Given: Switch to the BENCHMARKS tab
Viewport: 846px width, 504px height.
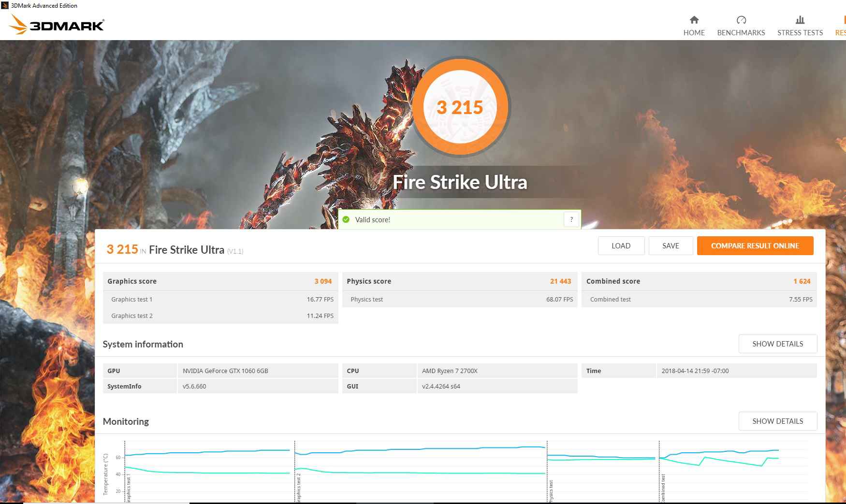Looking at the screenshot, I should [741, 32].
